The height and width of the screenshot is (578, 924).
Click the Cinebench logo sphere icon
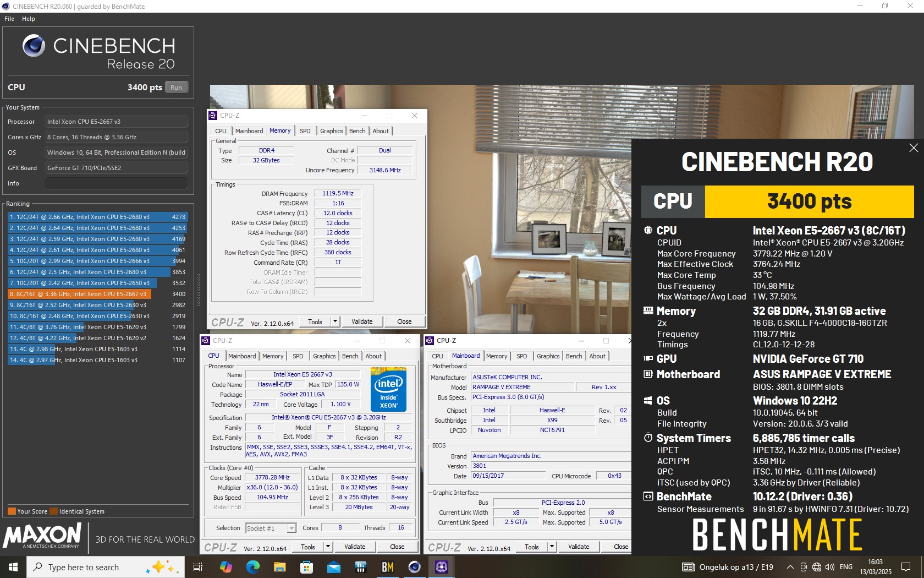(x=34, y=46)
